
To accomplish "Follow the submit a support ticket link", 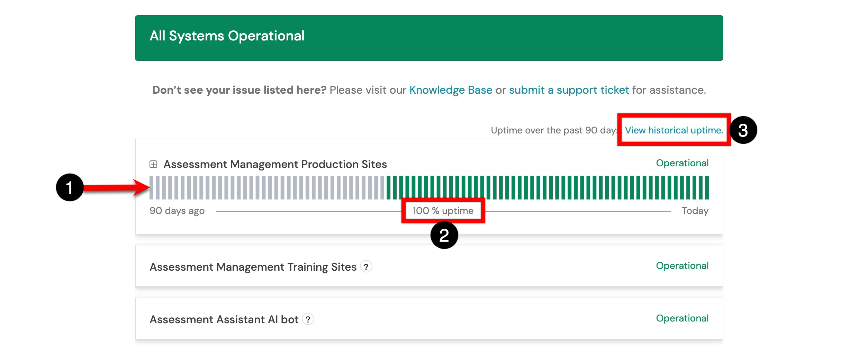I will (569, 90).
